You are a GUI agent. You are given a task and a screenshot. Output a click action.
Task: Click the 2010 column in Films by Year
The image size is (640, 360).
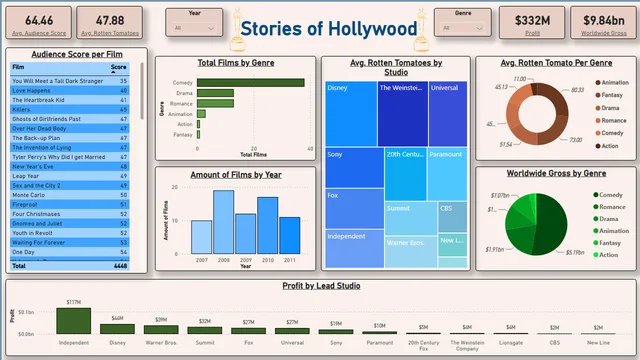(268, 226)
